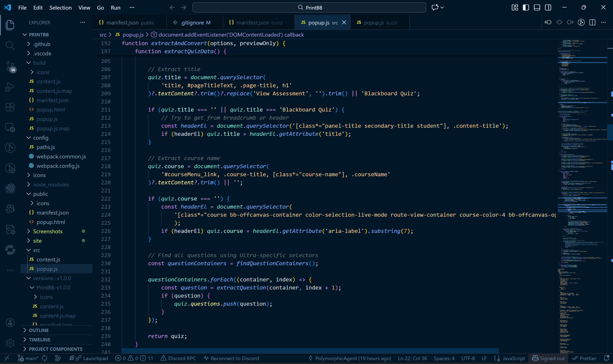Click the Manage gear icon
The height and width of the screenshot is (364, 613).
pos(10,343)
